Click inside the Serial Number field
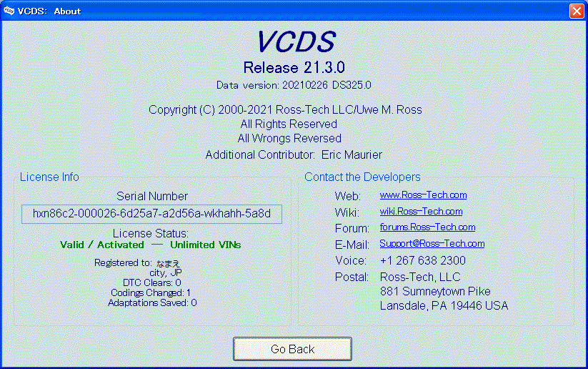This screenshot has height=369, width=588. (151, 214)
